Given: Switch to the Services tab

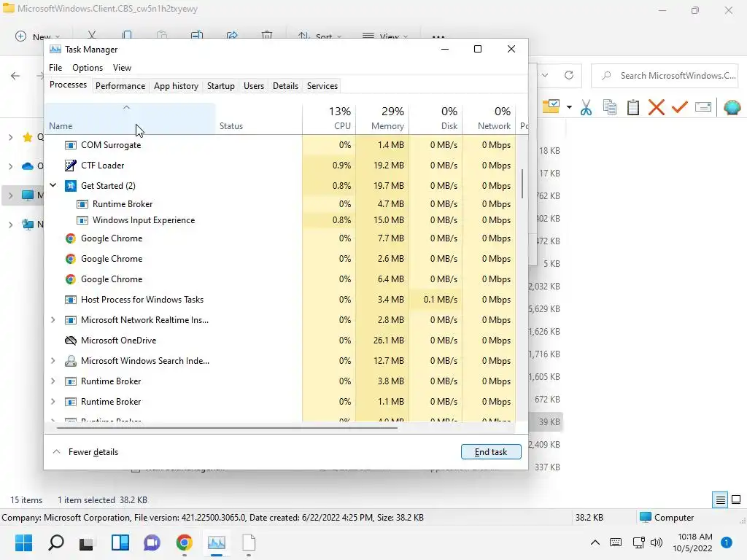Looking at the screenshot, I should (322, 86).
